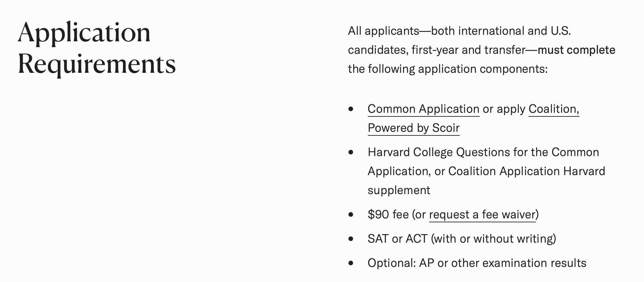644x282 pixels.
Task: Select the "SAT or ACT" text
Action: [397, 239]
